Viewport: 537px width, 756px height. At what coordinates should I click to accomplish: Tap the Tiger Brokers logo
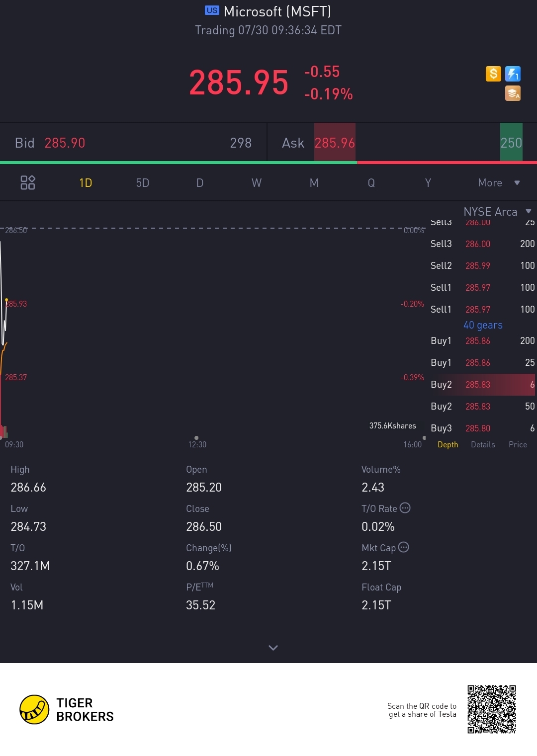pyautogui.click(x=67, y=709)
